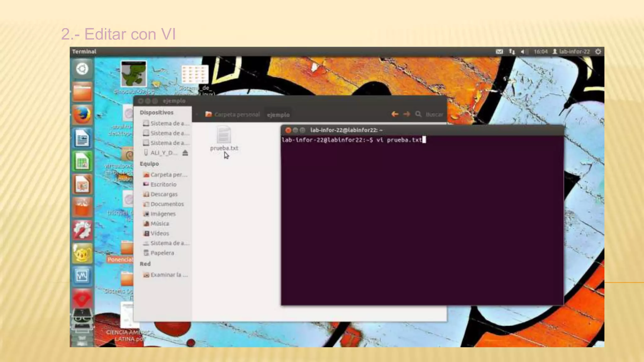Open Papelera in the sidebar
Viewport: 644px width, 362px height.
(162, 253)
